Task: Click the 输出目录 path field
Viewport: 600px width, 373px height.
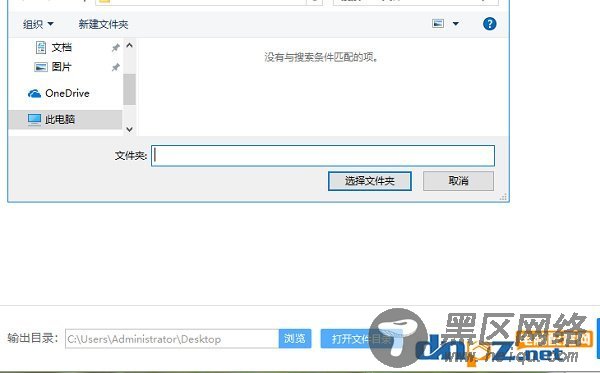Action: tap(172, 339)
